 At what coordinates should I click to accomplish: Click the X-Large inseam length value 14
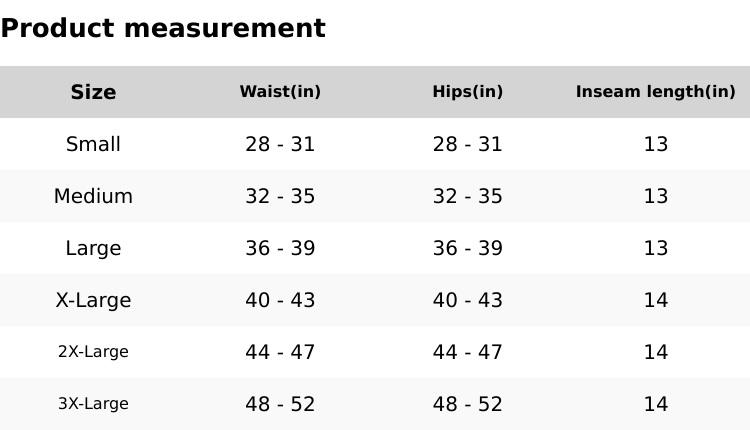[x=655, y=300]
